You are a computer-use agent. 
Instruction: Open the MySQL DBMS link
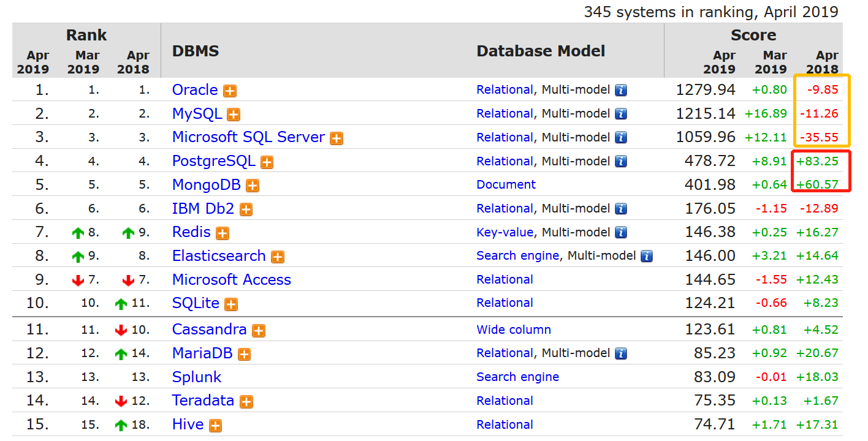click(x=197, y=114)
